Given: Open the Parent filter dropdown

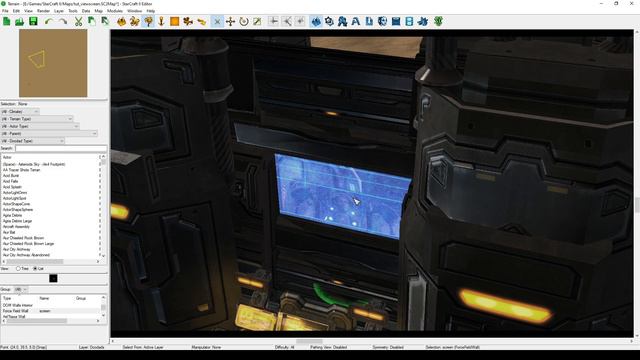Looking at the screenshot, I should click(49, 133).
